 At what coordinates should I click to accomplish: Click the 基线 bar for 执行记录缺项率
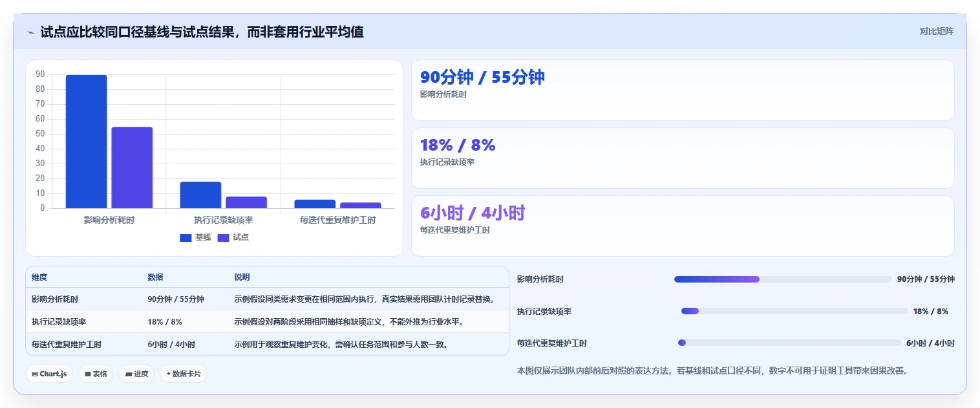[200, 195]
